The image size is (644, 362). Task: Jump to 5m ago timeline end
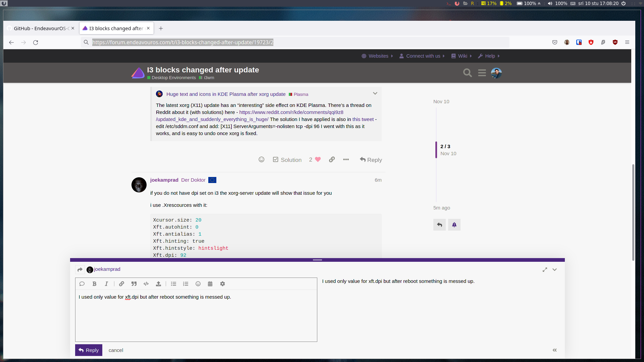click(442, 208)
